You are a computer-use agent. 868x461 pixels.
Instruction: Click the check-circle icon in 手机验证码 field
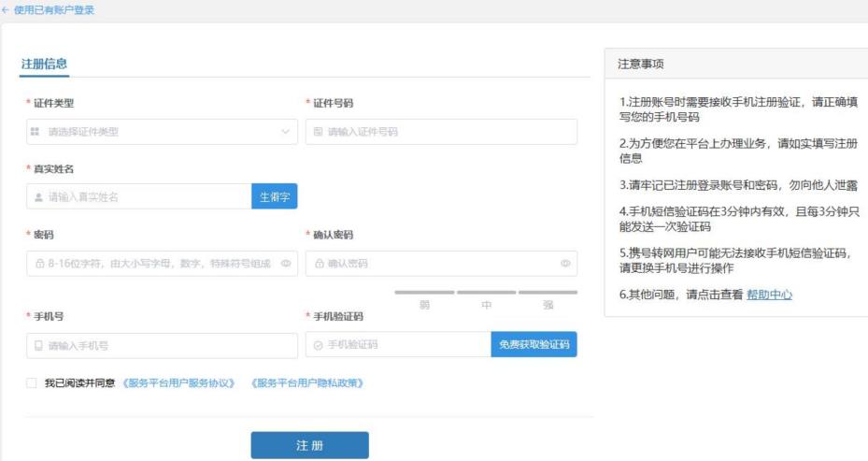(318, 345)
